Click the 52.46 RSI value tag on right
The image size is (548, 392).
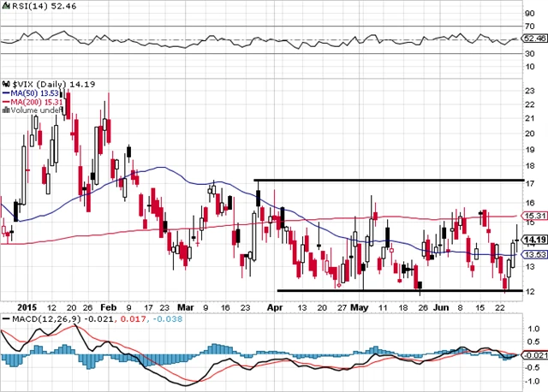coord(533,39)
